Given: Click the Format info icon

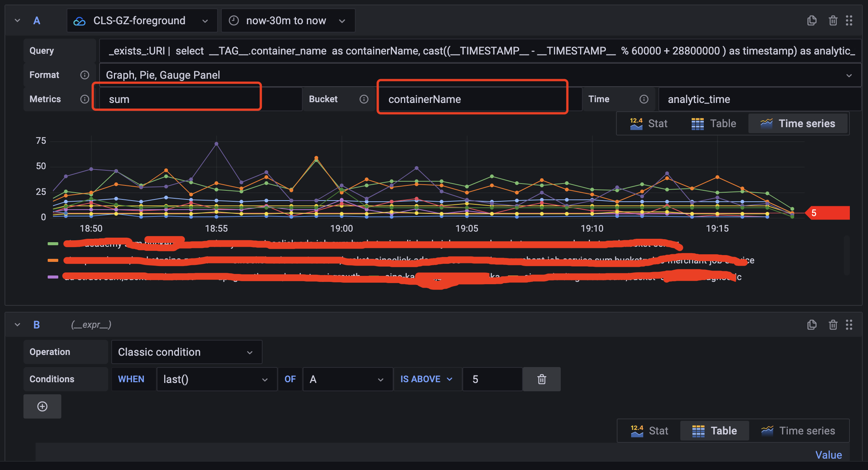Looking at the screenshot, I should pos(85,75).
